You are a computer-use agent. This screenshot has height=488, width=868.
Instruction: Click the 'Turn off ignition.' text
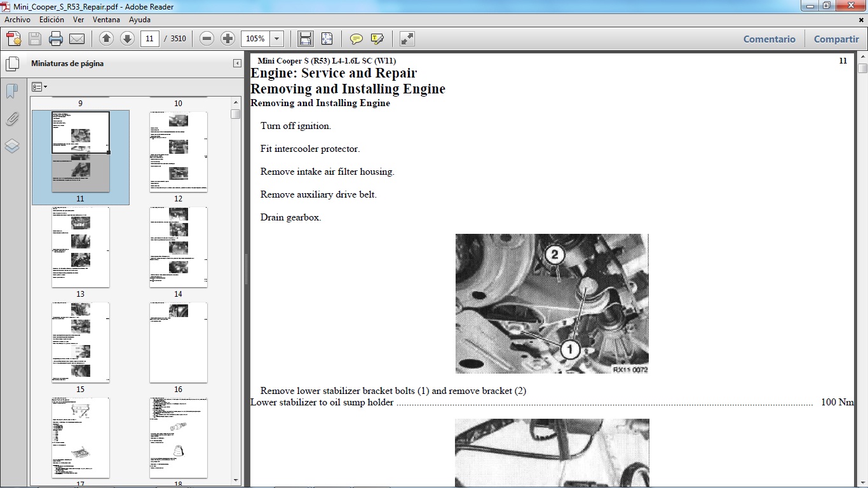295,126
